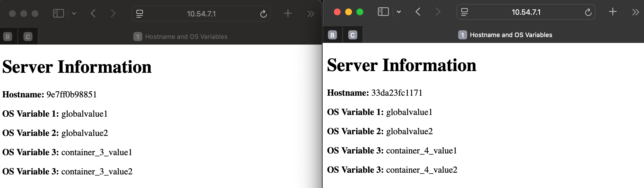Go back in the left Safari window

[93, 13]
